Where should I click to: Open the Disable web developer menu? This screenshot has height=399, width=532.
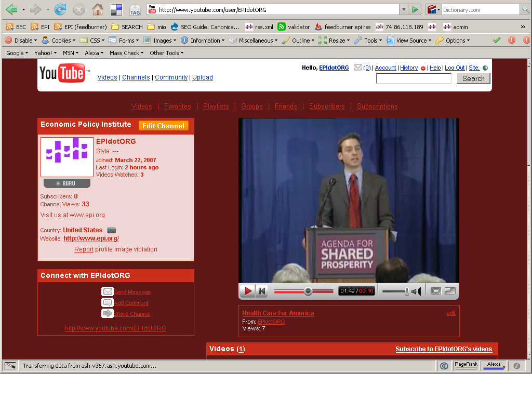(x=21, y=41)
